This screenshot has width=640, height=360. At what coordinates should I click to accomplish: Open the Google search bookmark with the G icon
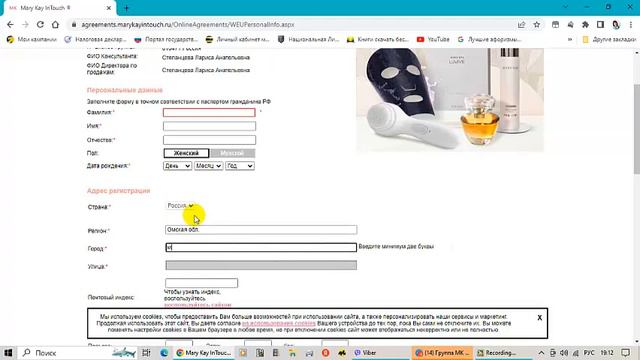tap(489, 40)
